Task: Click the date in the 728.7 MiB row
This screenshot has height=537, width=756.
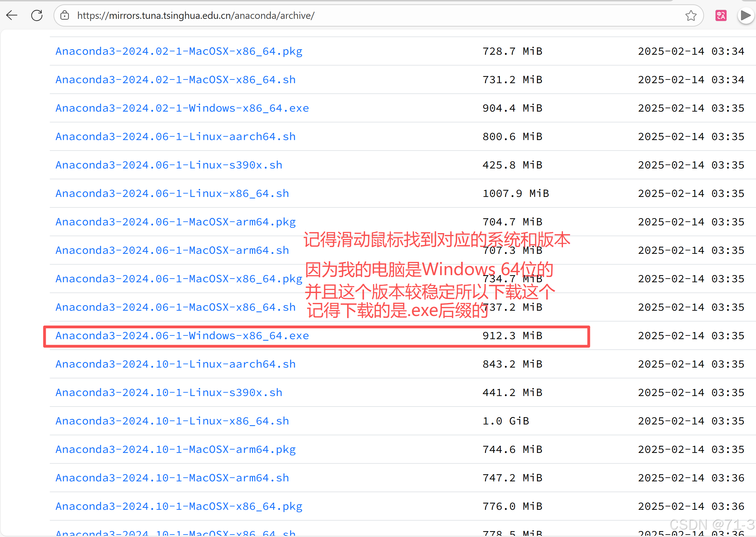Action: click(691, 51)
